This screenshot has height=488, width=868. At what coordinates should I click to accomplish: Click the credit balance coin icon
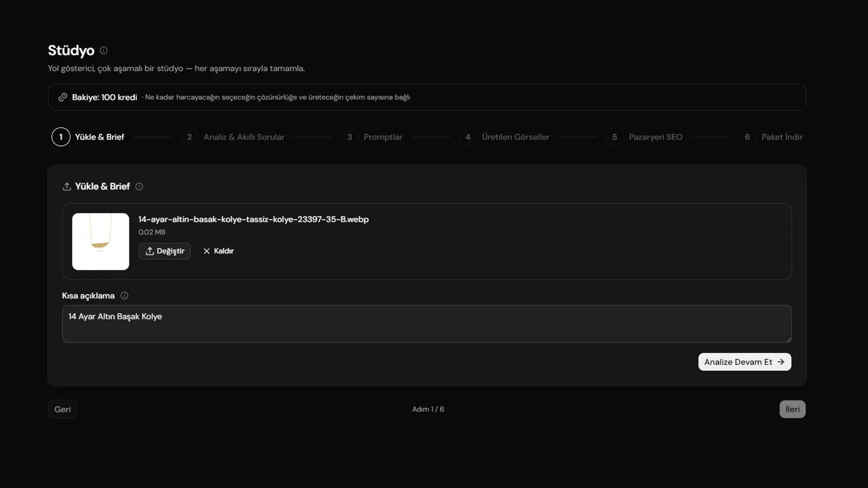(63, 97)
